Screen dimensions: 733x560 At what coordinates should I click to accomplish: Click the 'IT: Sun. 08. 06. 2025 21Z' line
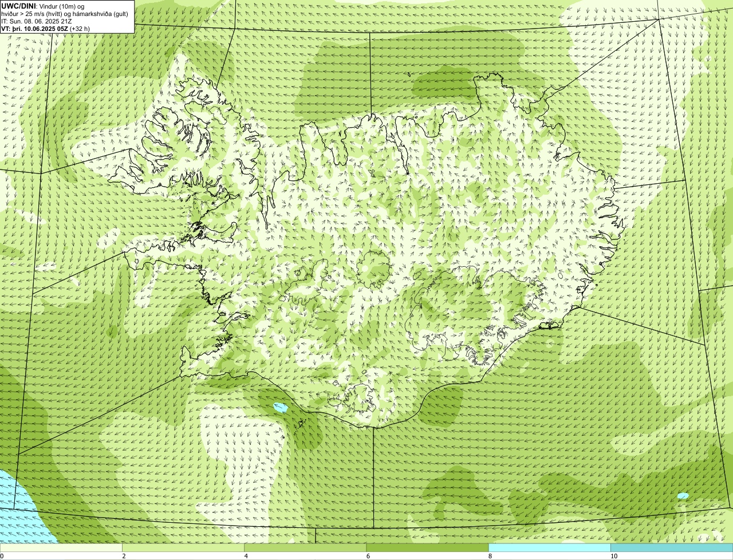tap(37, 21)
